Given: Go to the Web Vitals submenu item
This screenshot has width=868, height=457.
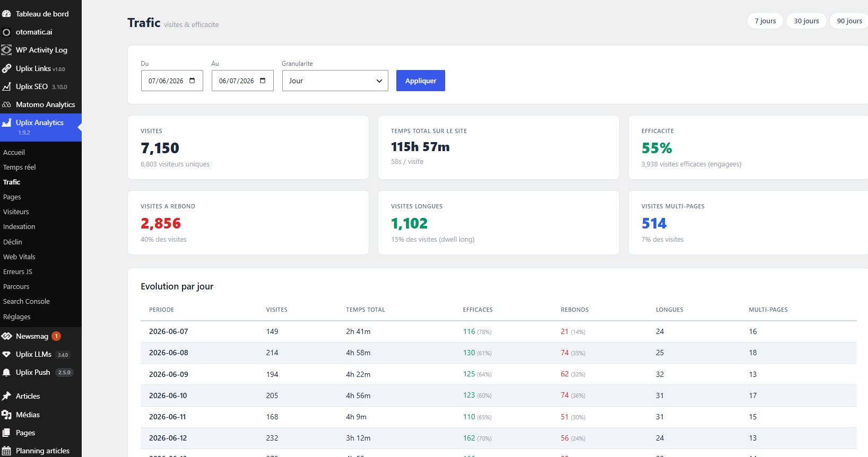Looking at the screenshot, I should coord(19,257).
